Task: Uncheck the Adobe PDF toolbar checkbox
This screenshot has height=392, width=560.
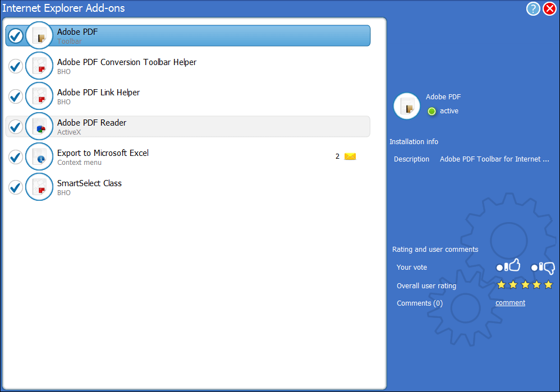Action: pyautogui.click(x=16, y=36)
